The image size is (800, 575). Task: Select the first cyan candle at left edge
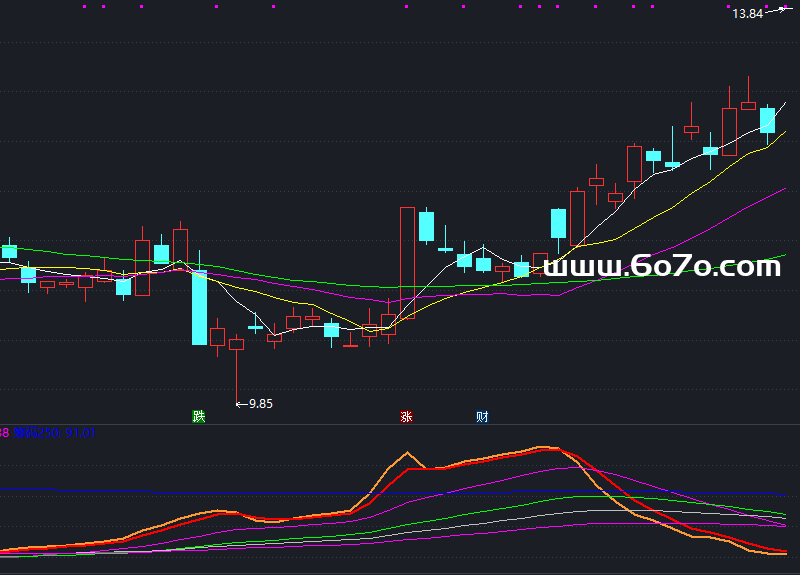click(x=10, y=250)
